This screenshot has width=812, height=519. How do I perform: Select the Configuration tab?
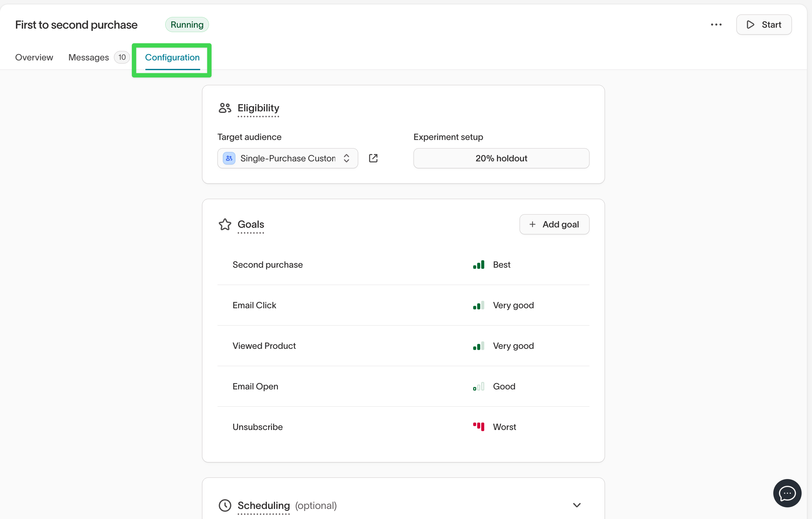point(172,57)
